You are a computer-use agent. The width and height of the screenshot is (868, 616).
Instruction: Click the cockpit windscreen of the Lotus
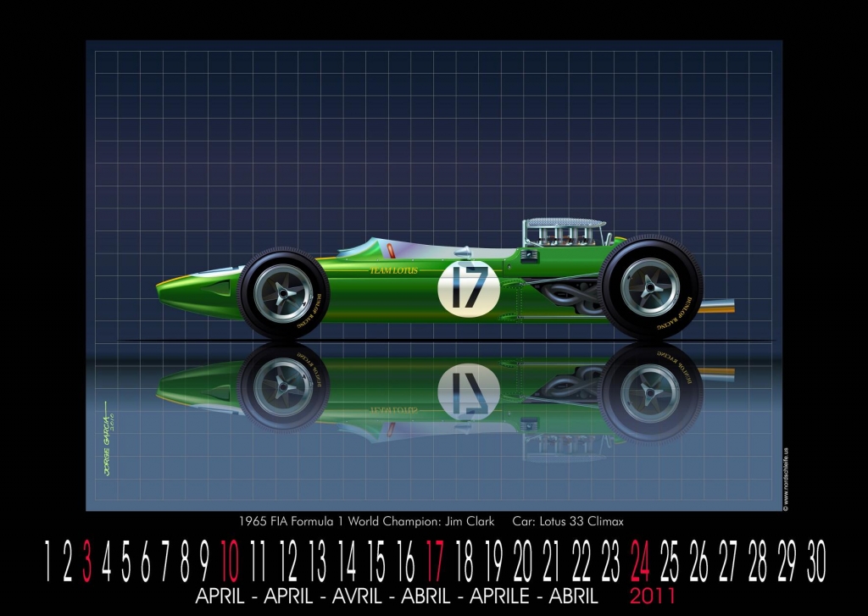tap(359, 248)
